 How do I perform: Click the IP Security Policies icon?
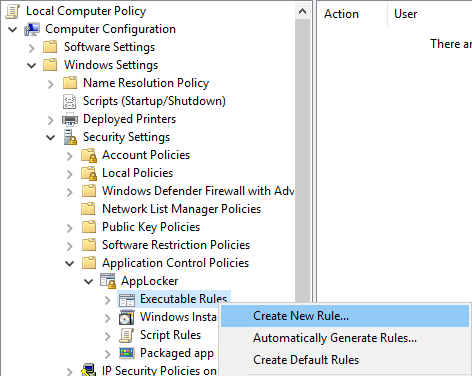(89, 370)
